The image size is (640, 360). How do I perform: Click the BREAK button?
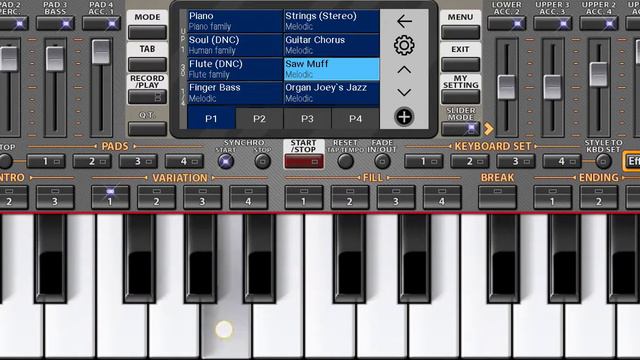click(498, 197)
